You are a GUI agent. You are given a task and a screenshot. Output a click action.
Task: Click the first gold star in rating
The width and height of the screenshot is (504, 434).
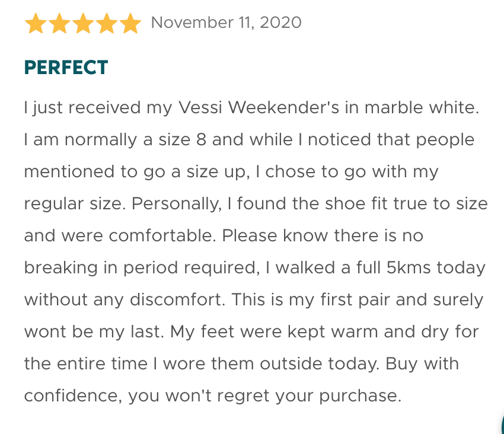[x=36, y=24]
